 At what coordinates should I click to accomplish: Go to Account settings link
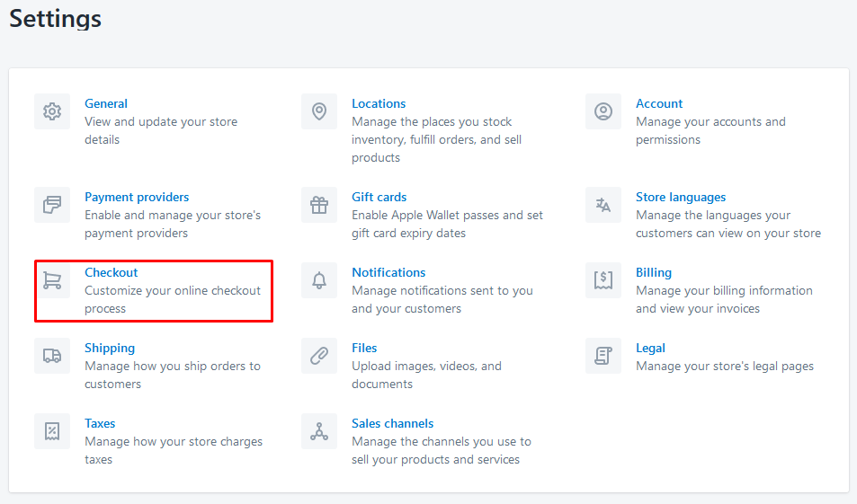click(659, 103)
